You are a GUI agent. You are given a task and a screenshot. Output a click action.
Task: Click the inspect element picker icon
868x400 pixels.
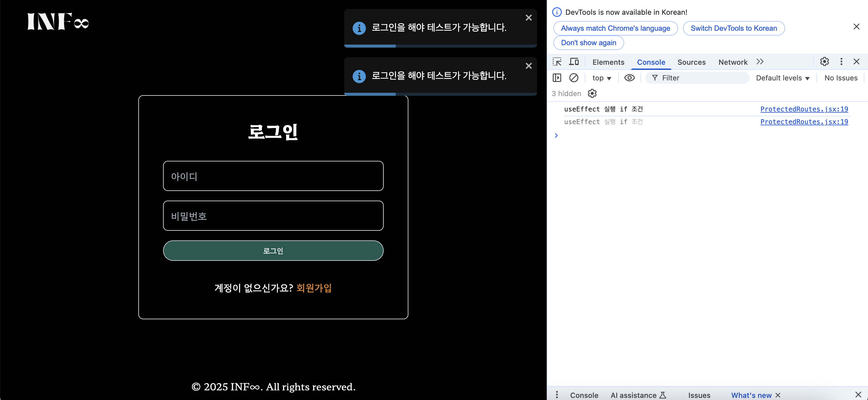557,62
